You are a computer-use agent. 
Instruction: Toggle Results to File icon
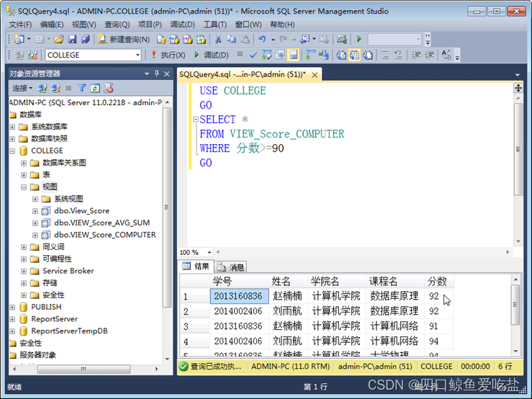pyautogui.click(x=368, y=55)
